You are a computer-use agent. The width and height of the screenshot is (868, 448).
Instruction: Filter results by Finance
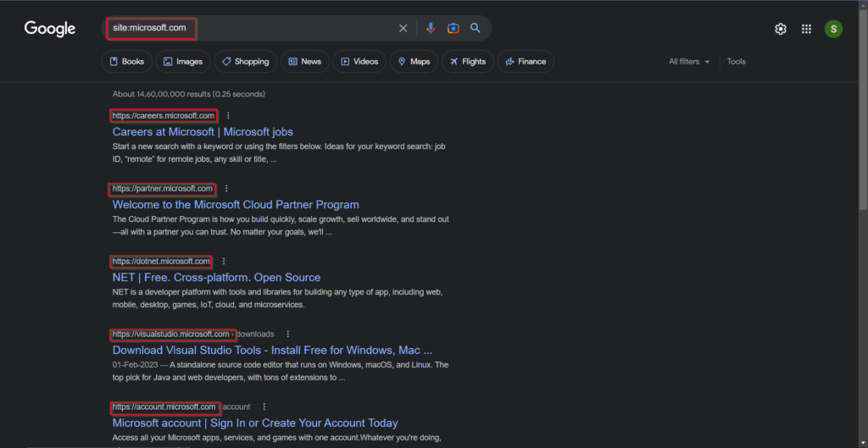pos(526,62)
